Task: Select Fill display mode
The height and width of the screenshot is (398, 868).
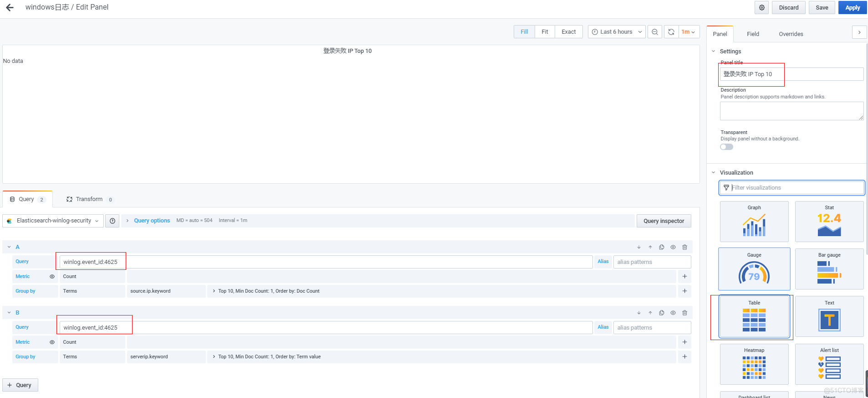Action: click(524, 32)
